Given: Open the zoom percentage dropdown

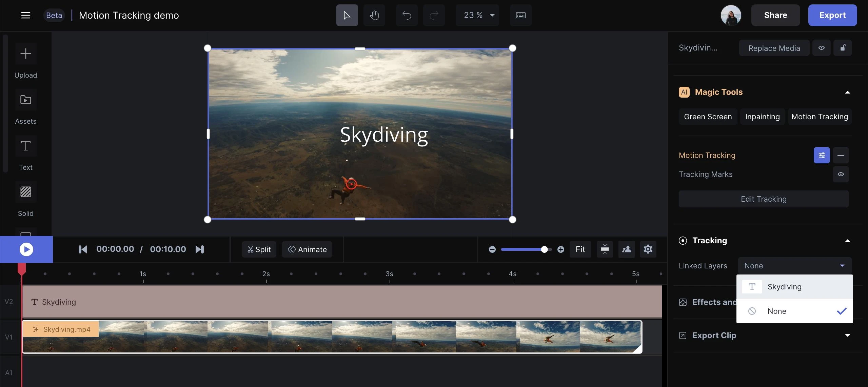Looking at the screenshot, I should [477, 15].
